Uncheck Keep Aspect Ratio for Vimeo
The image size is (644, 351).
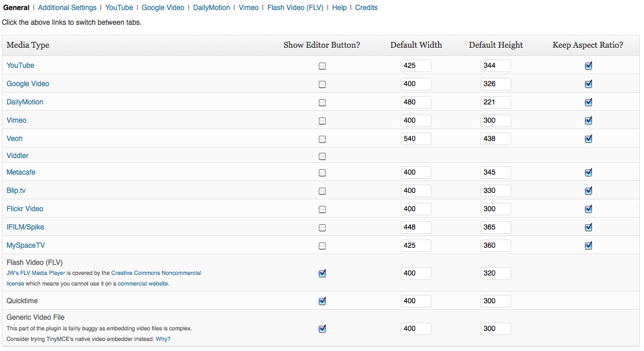[x=588, y=121]
